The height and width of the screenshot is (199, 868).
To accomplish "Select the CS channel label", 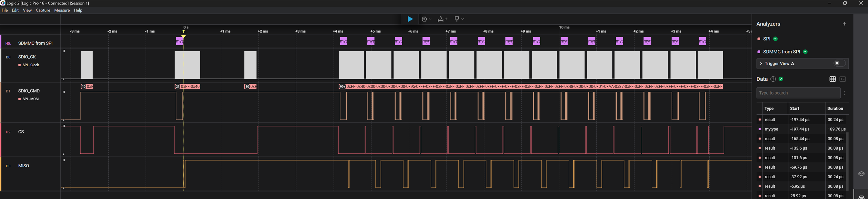I will point(21,132).
